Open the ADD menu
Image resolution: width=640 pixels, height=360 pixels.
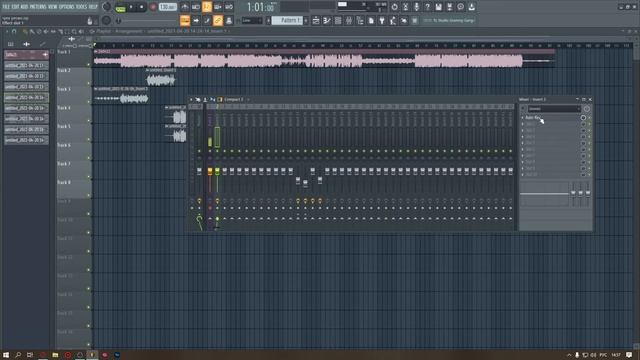point(24,7)
